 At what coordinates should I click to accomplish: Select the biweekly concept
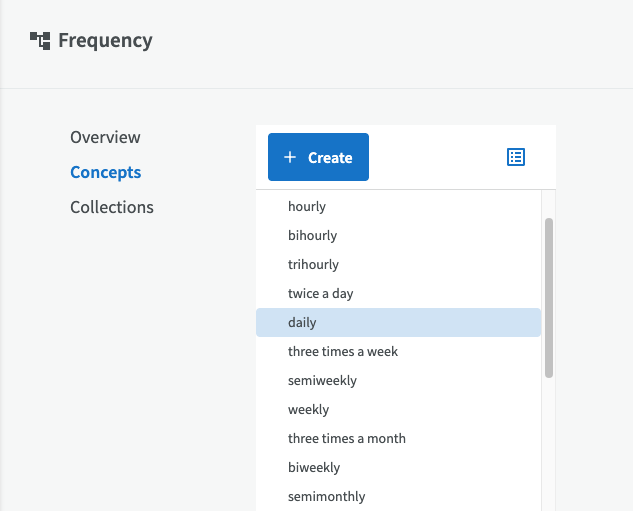click(398, 468)
